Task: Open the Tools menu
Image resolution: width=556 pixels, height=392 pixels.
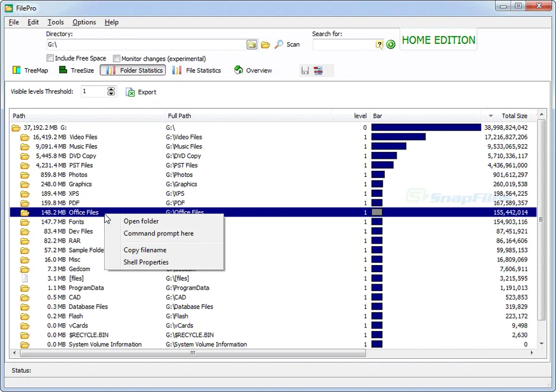Action: (x=56, y=22)
